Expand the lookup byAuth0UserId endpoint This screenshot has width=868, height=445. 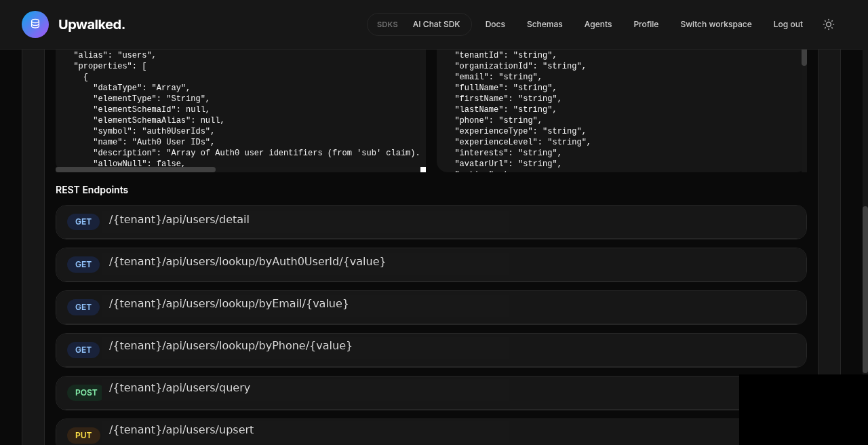431,265
